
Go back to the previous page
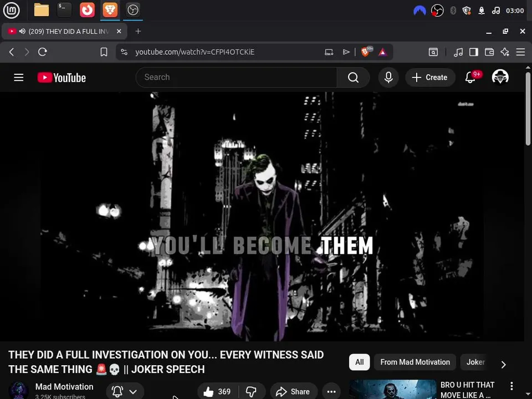(12, 52)
